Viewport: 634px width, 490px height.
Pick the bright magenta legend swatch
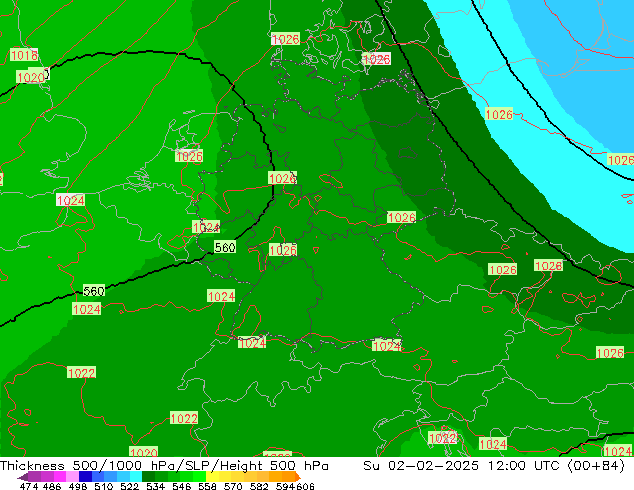(59, 477)
